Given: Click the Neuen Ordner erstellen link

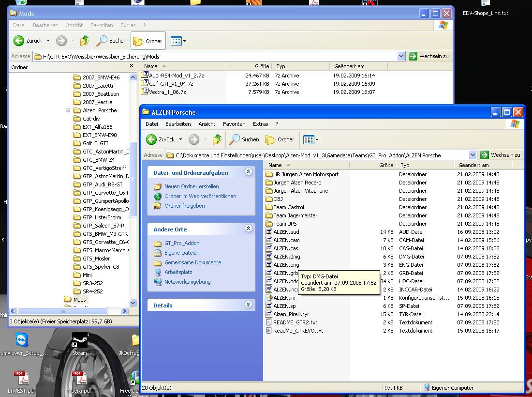Looking at the screenshot, I should pyautogui.click(x=191, y=186).
